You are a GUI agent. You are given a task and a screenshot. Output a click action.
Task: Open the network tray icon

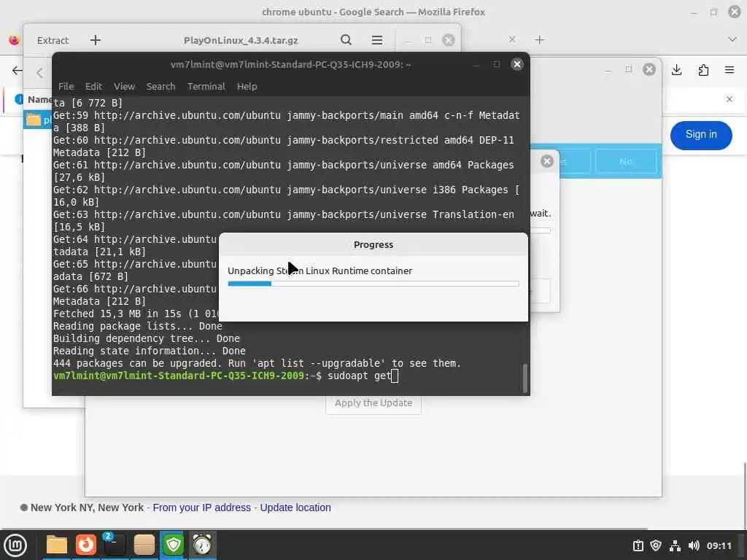(x=675, y=545)
